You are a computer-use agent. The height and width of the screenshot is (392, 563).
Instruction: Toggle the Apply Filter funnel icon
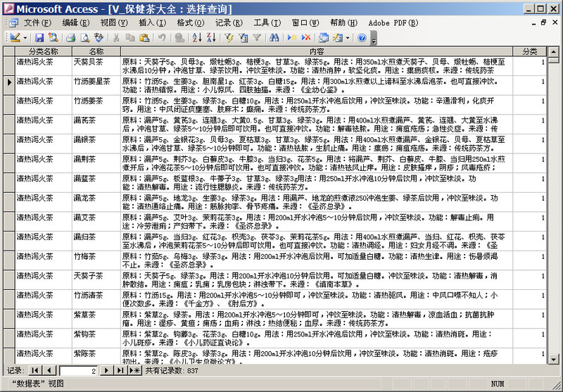tap(257, 37)
